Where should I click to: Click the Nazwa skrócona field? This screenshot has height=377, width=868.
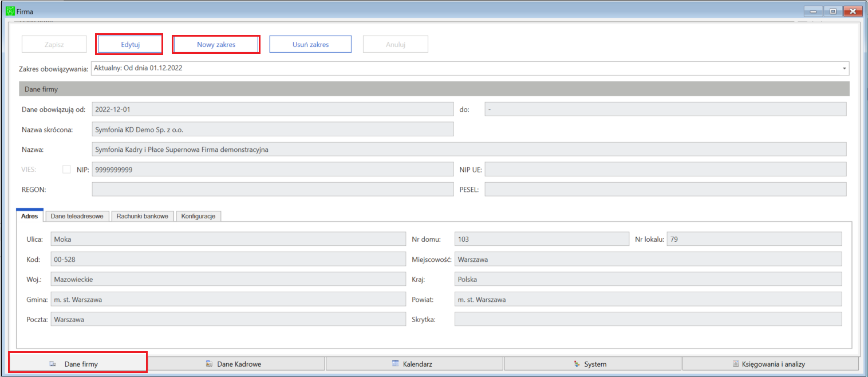pyautogui.click(x=272, y=129)
